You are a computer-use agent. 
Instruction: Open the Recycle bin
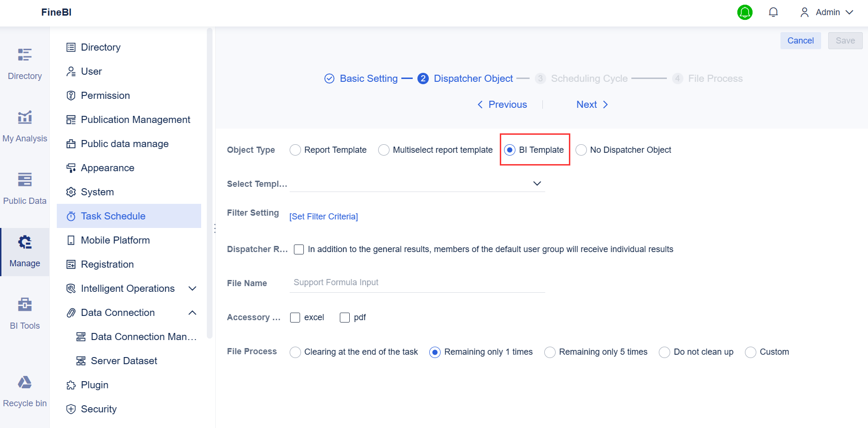coord(25,389)
